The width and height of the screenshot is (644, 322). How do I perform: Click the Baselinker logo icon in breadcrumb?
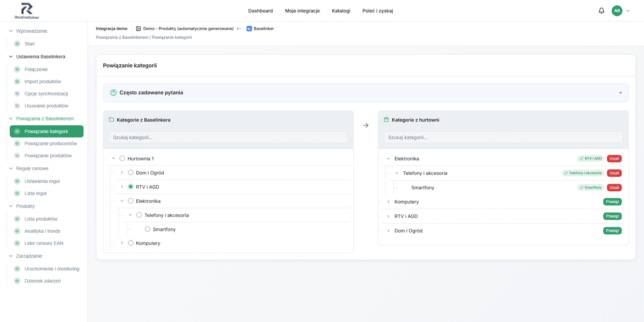249,29
